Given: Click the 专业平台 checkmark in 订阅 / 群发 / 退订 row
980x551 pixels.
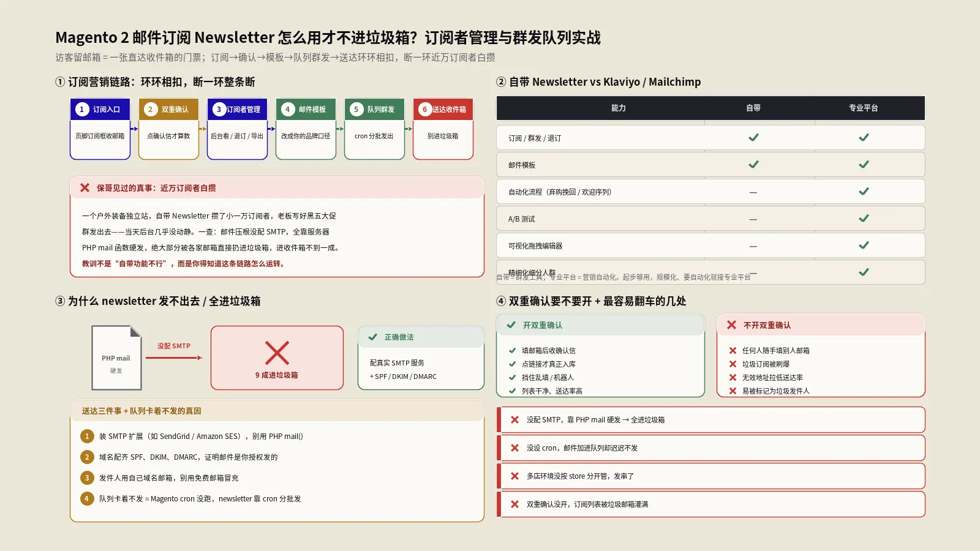Looking at the screenshot, I should click(x=864, y=138).
